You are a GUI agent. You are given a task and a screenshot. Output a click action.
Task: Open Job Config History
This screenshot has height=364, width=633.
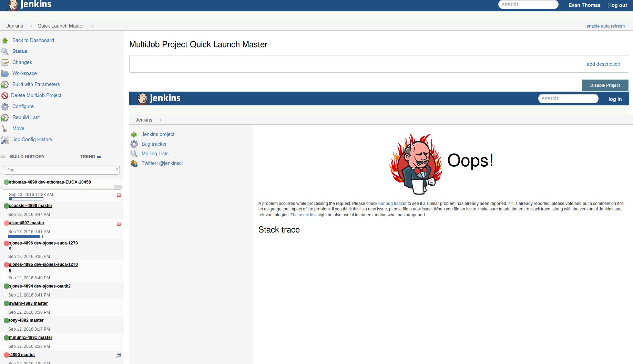[32, 139]
